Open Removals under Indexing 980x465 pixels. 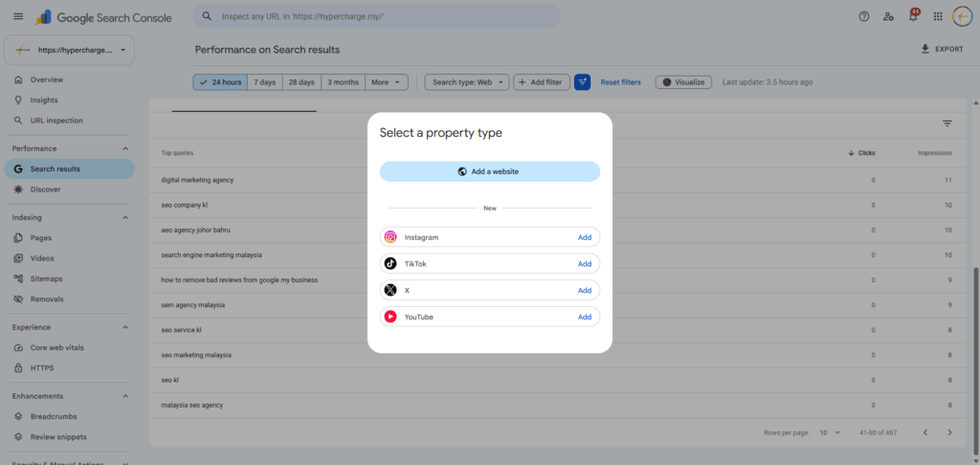click(x=69, y=299)
